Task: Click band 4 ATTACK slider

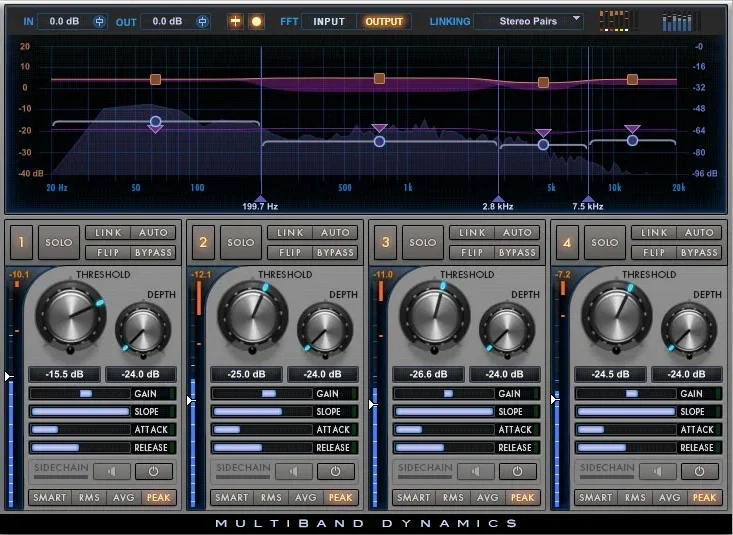Action: coord(625,429)
